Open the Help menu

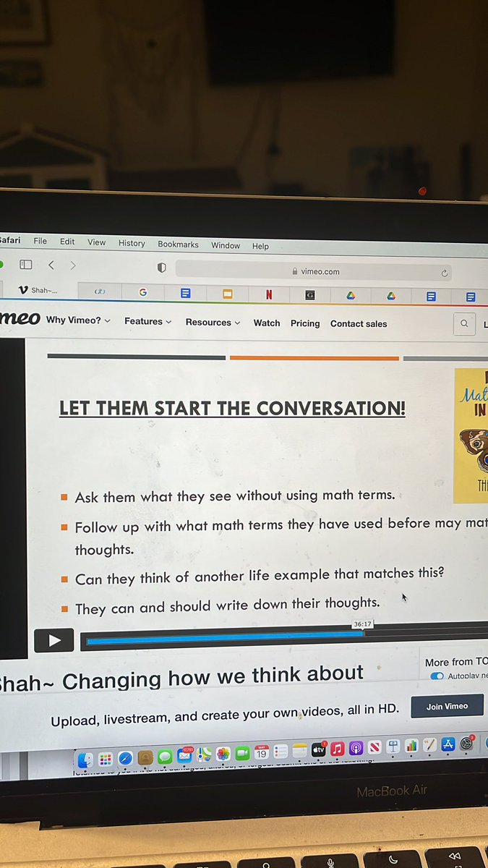click(260, 246)
